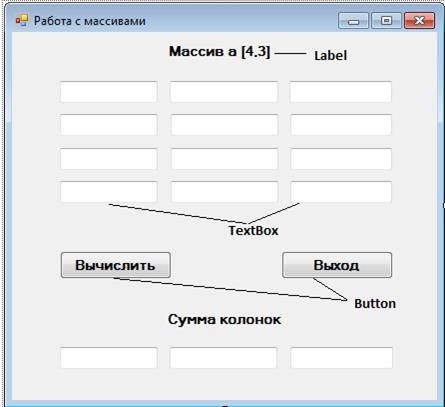Focus the first row, first column array textbox
This screenshot has width=445, height=407.
tap(109, 92)
